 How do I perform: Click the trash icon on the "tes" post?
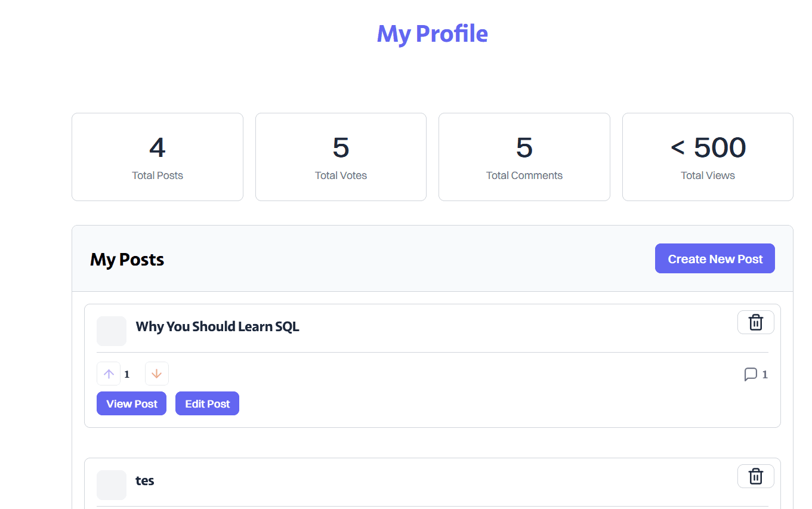(755, 476)
